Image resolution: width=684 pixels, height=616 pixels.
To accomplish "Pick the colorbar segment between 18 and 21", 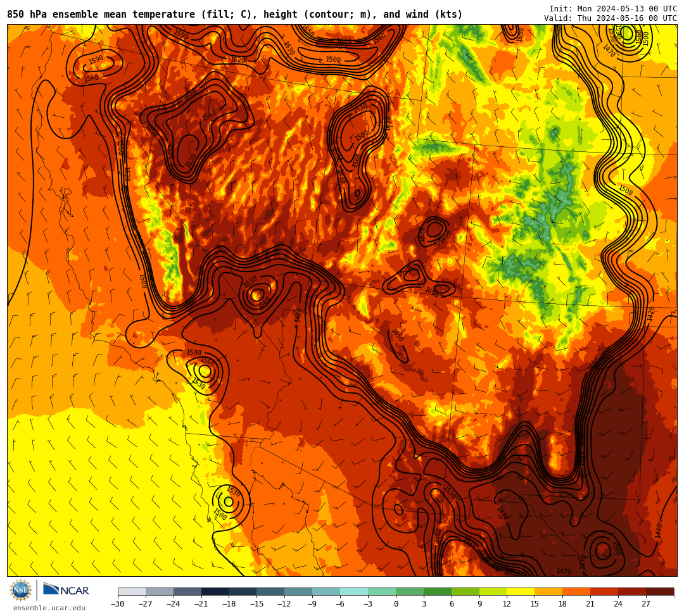I will (576, 591).
